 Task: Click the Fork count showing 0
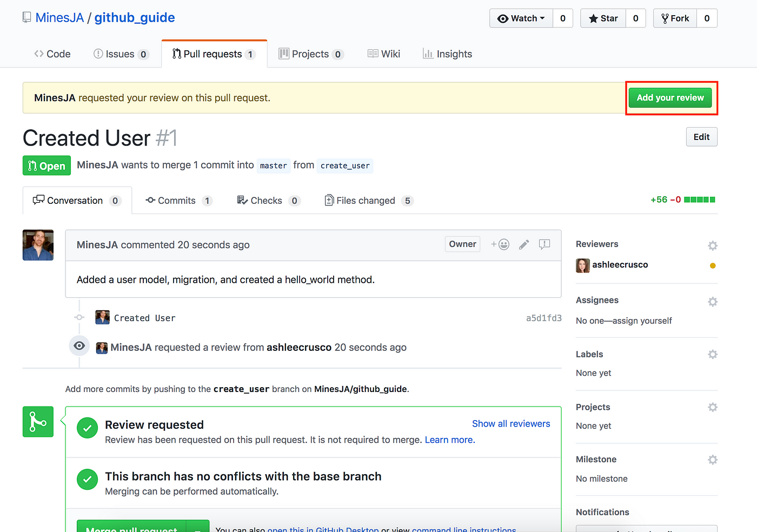coord(707,18)
